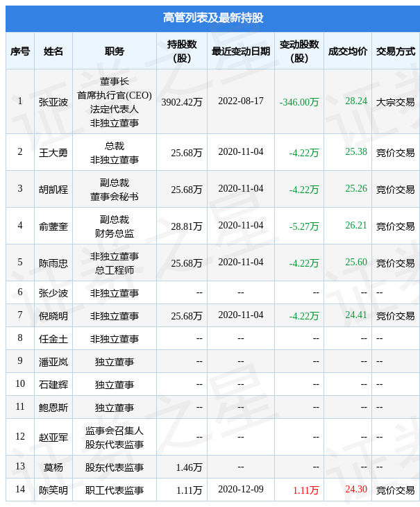The width and height of the screenshot is (420, 507).
Task: Select the name 赵亚军
Action: [53, 438]
